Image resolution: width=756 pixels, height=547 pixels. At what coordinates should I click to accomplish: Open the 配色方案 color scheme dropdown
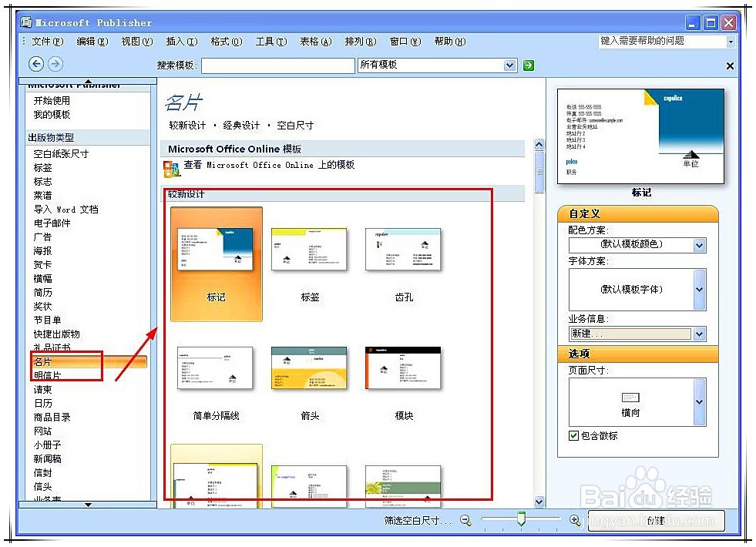click(700, 245)
